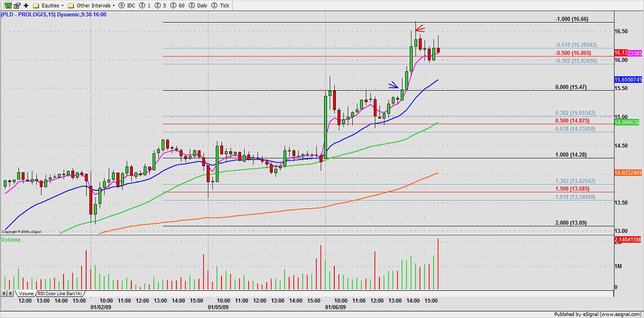Select the 0.500 (14.875) Fibonacci label
The height and width of the screenshot is (318, 644).
click(573, 121)
